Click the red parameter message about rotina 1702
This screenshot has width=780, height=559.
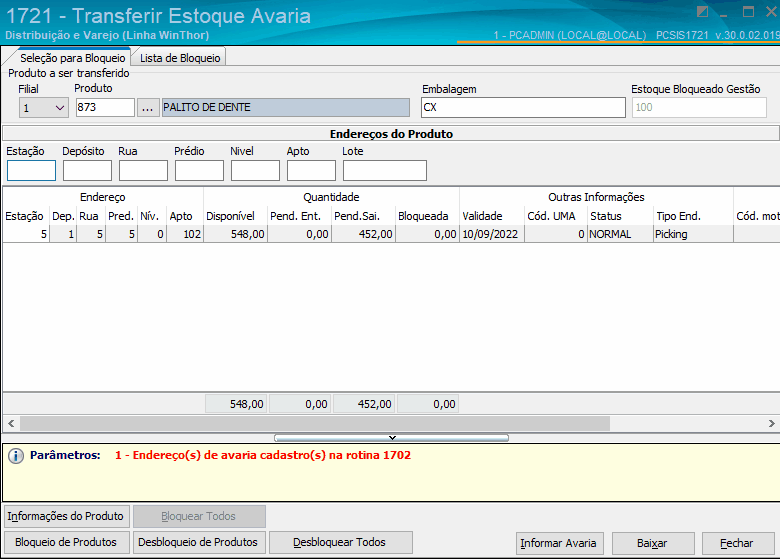[263, 455]
